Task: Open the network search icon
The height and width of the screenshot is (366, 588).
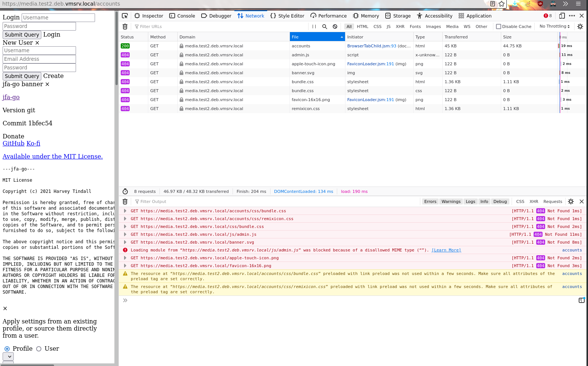Action: [325, 26]
